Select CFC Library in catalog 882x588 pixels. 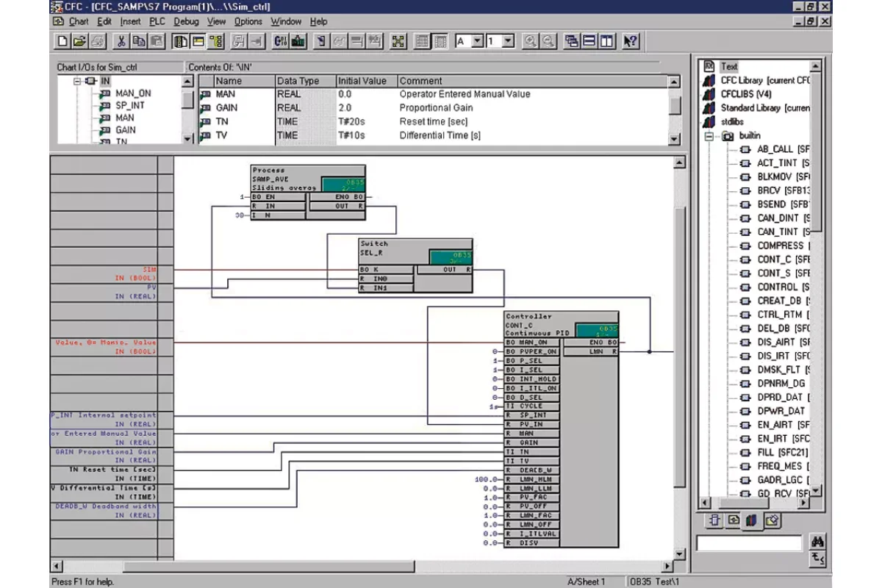pos(765,80)
